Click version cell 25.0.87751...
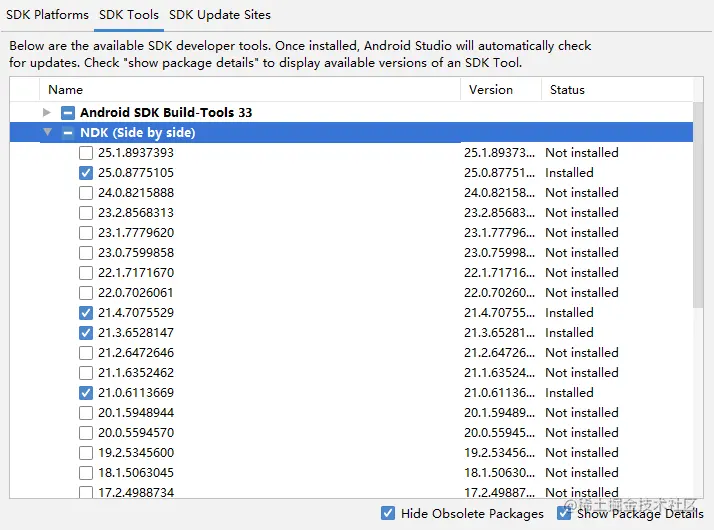 [500, 173]
